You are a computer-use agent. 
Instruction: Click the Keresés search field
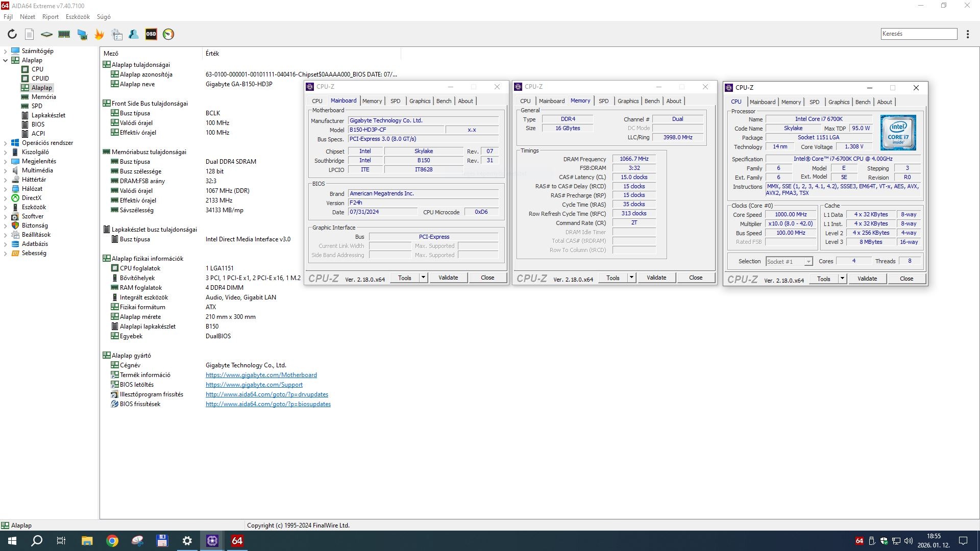coord(919,34)
